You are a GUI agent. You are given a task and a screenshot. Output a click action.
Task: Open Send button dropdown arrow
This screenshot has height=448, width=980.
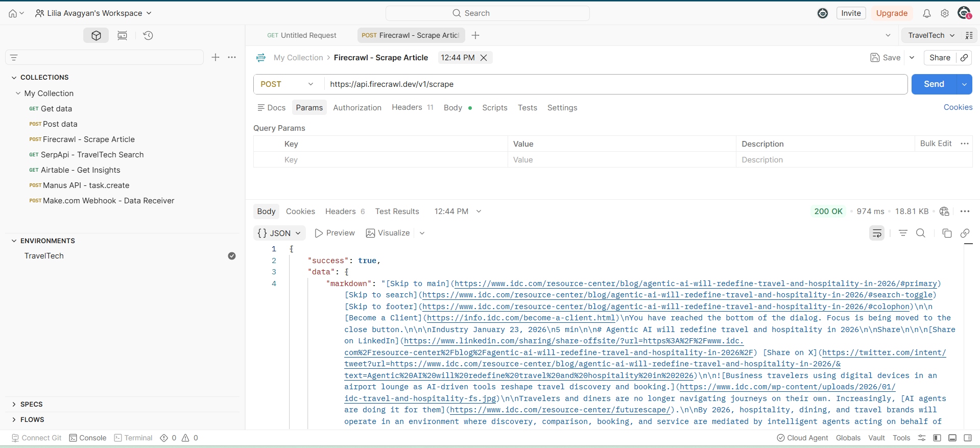[964, 84]
